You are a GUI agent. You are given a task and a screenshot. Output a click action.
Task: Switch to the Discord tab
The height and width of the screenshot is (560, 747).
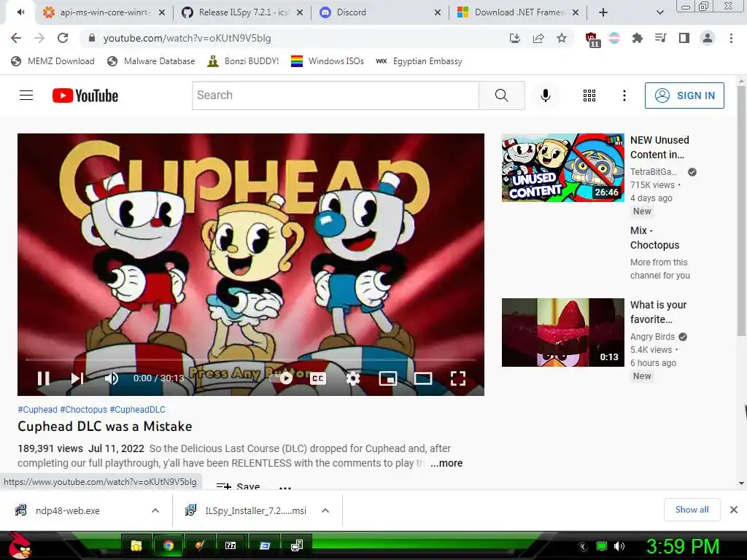[x=380, y=12]
